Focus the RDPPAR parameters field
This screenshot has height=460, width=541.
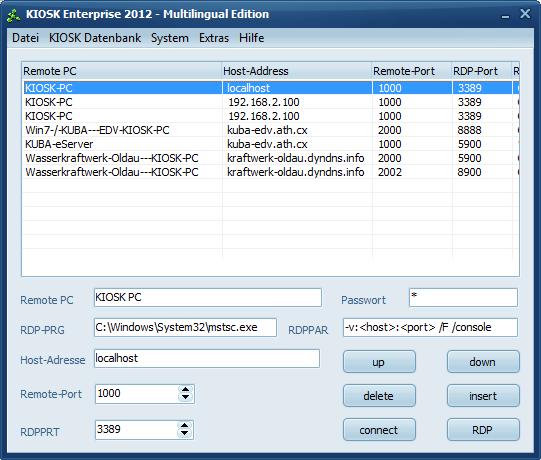tap(430, 327)
